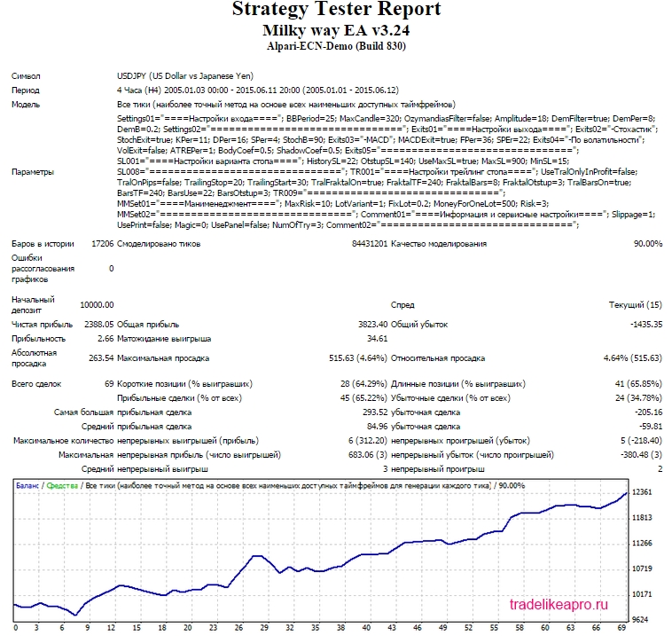Click the Прибыльные сделки (% от всех) label

[180, 398]
